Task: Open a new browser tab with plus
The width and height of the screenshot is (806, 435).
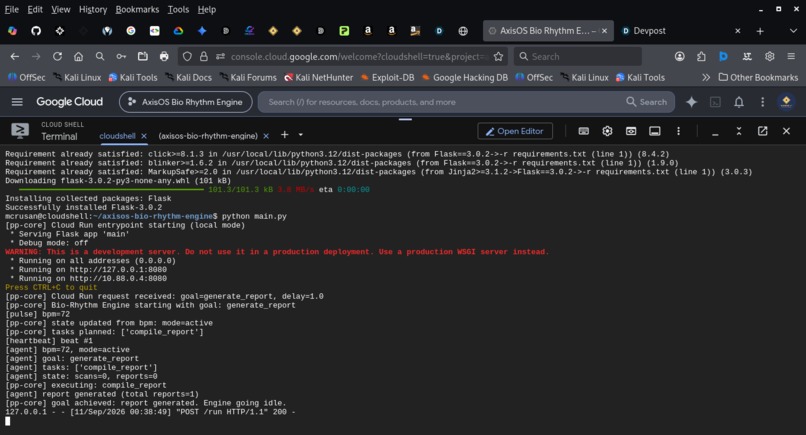Action: [760, 31]
